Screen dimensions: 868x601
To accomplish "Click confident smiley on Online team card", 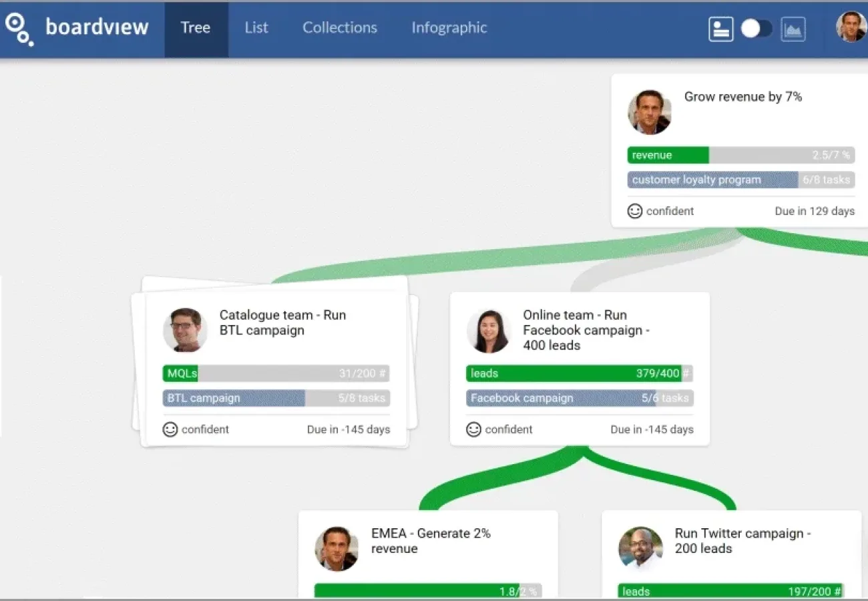I will click(x=474, y=429).
